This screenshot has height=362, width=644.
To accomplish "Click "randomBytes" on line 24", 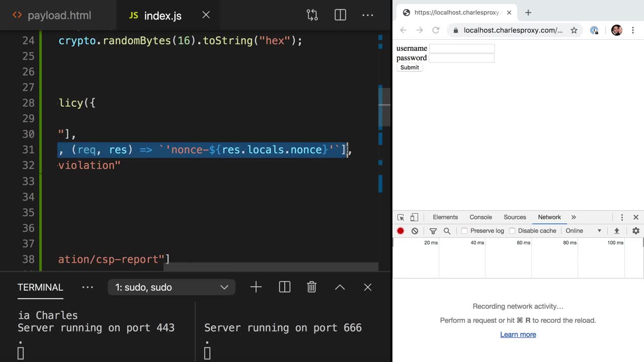I will coord(137,40).
